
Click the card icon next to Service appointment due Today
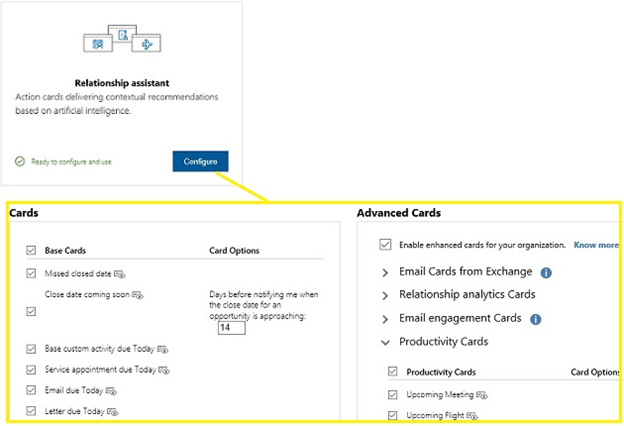coord(162,369)
